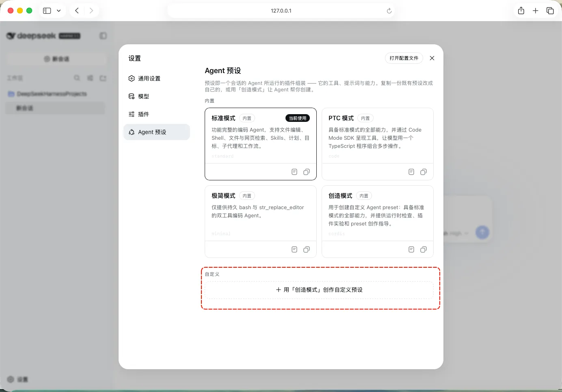The height and width of the screenshot is (392, 562).
Task: Go forward in Safari
Action: [91, 11]
